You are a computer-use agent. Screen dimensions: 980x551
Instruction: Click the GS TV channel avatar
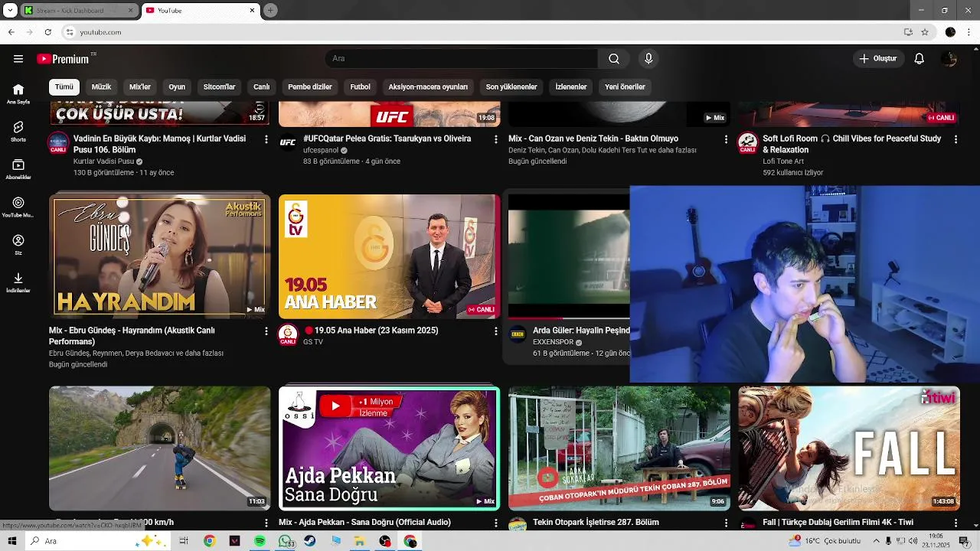288,334
